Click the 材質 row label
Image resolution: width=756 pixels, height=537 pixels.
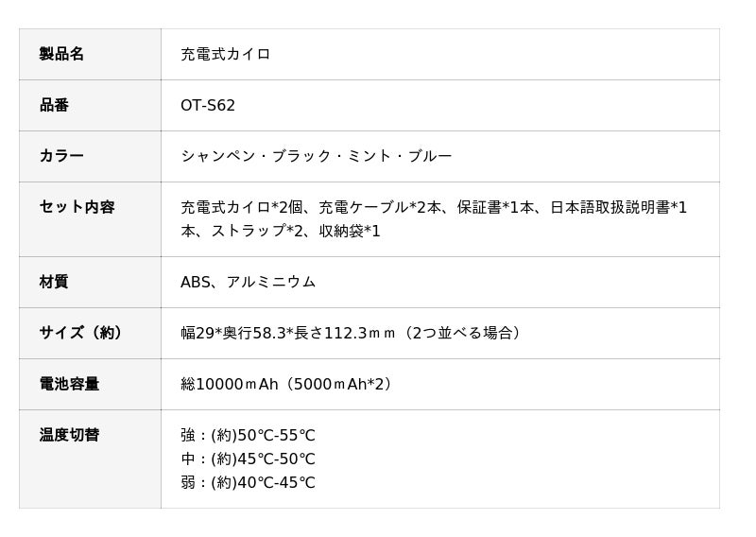[x=54, y=282]
